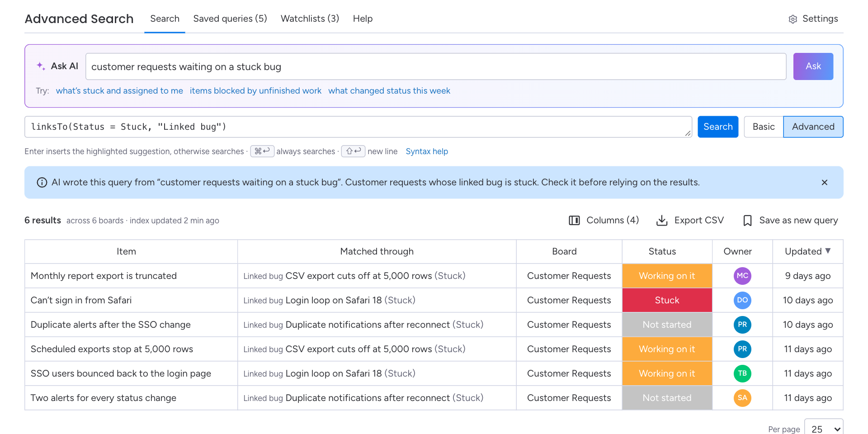Open the Syntax help link
The width and height of the screenshot is (868, 434).
(x=427, y=151)
